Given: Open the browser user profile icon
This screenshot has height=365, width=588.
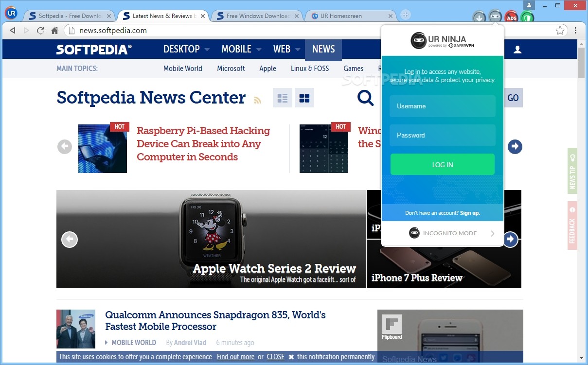Looking at the screenshot, I should pyautogui.click(x=530, y=5).
